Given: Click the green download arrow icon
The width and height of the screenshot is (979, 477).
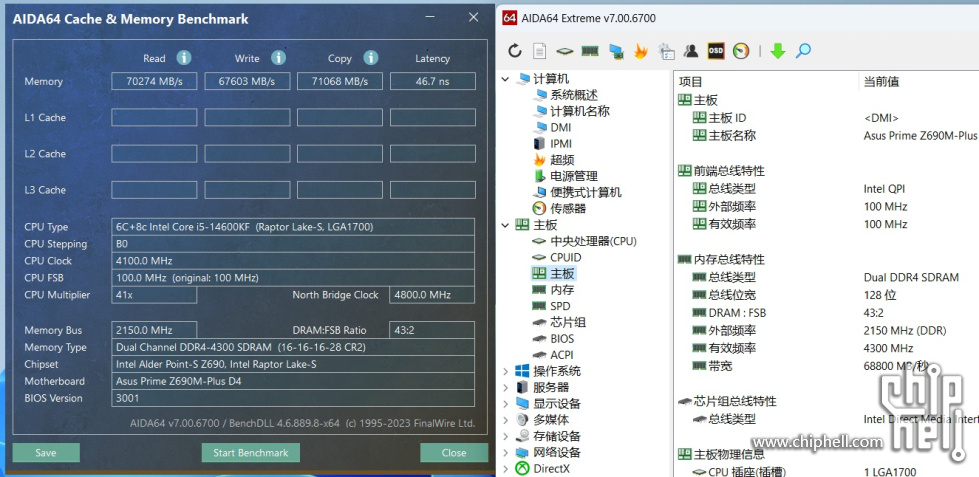Looking at the screenshot, I should pyautogui.click(x=777, y=51).
